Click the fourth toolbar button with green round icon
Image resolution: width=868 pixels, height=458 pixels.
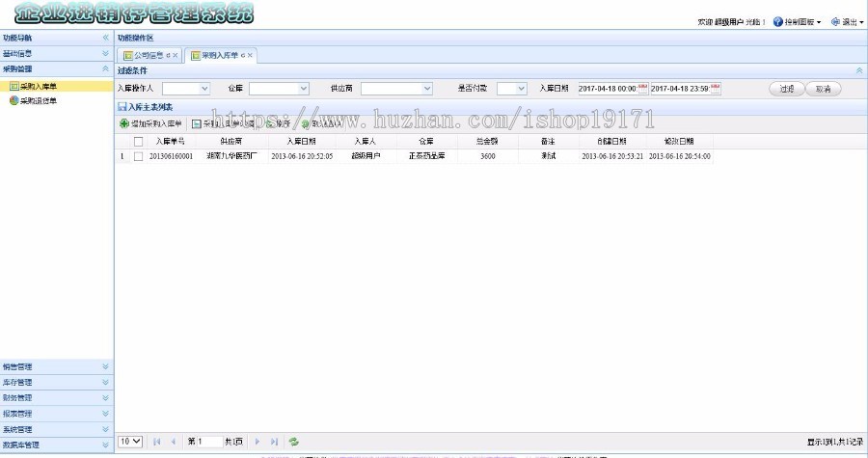pyautogui.click(x=321, y=124)
